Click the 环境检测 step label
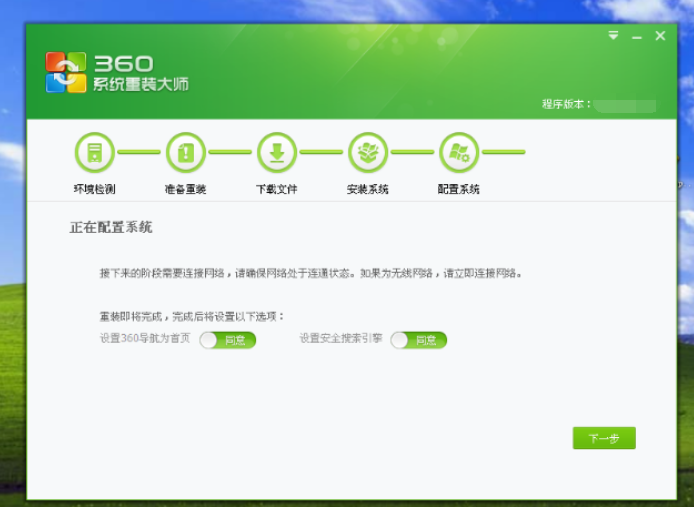The height and width of the screenshot is (507, 694). (x=95, y=189)
